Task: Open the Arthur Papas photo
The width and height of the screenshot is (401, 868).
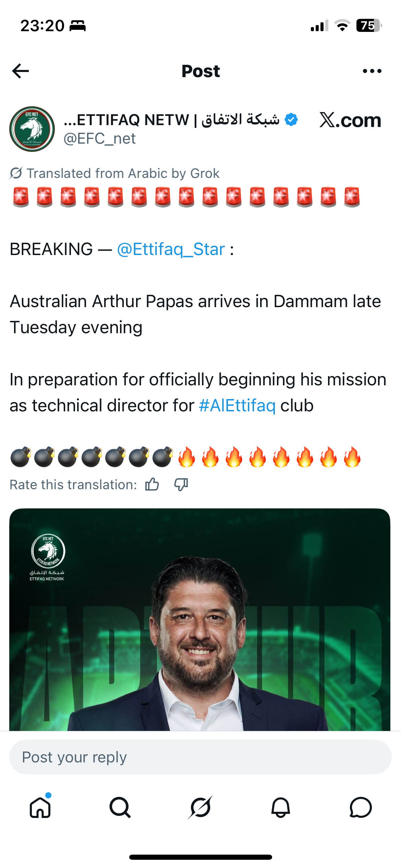Action: click(200, 619)
